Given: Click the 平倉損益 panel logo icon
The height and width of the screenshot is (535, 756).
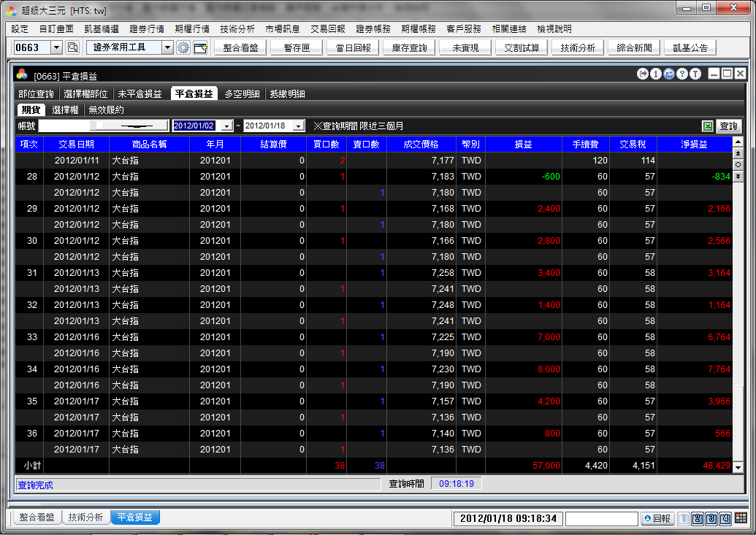Looking at the screenshot, I should 22,74.
